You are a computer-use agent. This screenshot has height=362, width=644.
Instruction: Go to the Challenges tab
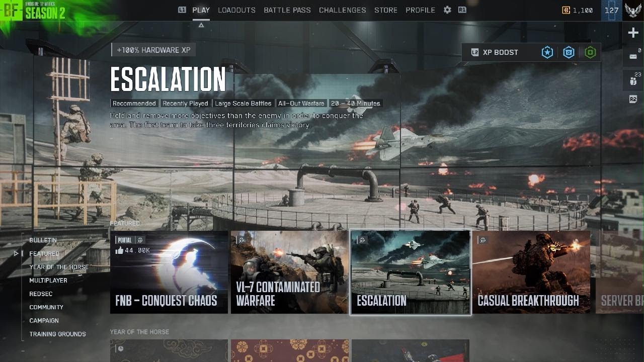pyautogui.click(x=343, y=10)
